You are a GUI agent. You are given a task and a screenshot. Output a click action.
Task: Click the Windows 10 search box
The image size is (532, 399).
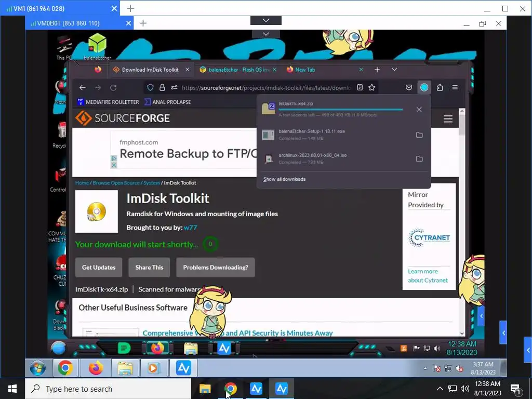tap(108, 389)
